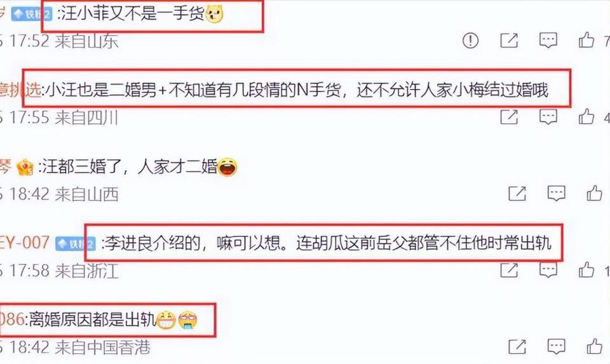Like the comment about '二婚男'

click(586, 116)
